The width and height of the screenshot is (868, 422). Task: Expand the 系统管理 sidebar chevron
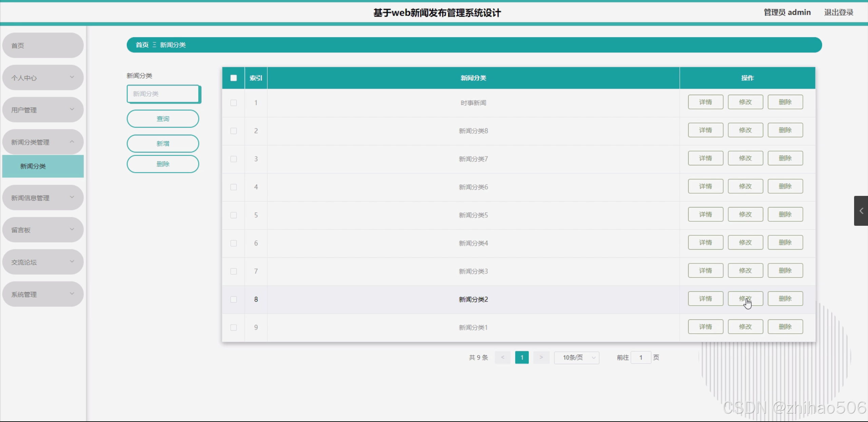click(72, 294)
